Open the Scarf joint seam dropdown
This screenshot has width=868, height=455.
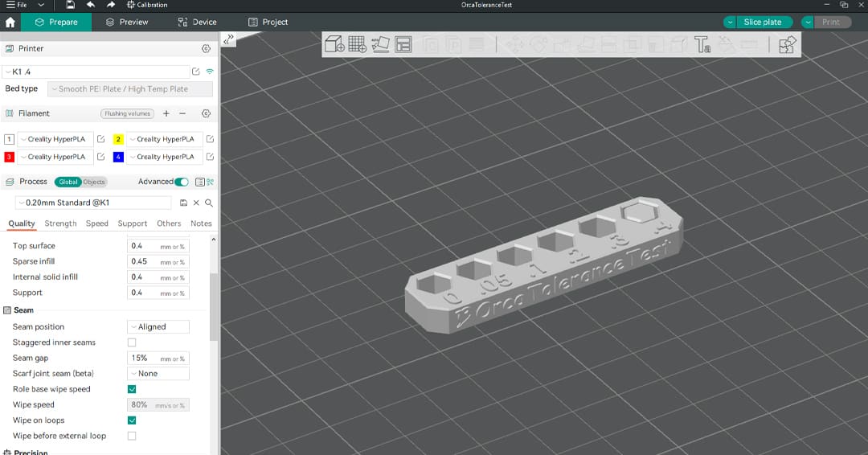tap(158, 374)
